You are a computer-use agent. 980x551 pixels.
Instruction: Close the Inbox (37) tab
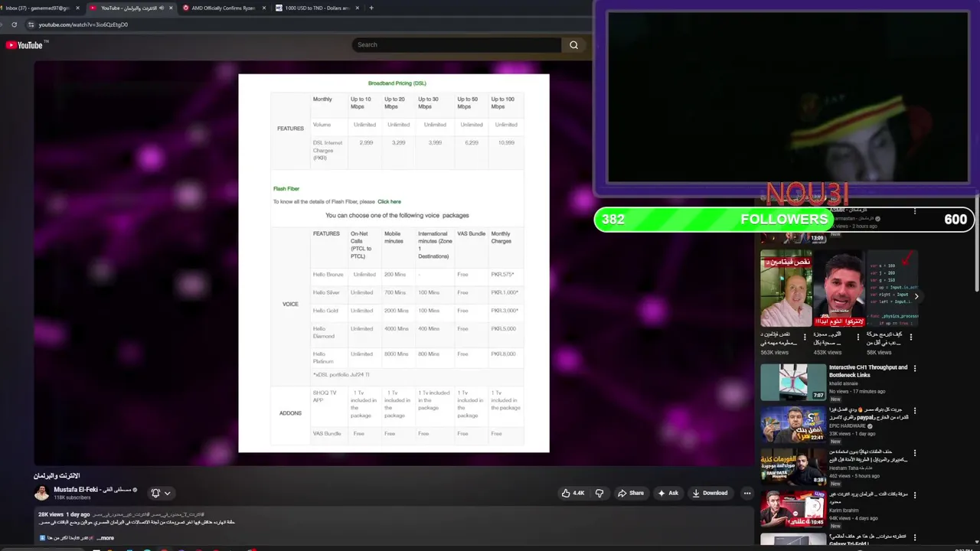77,8
